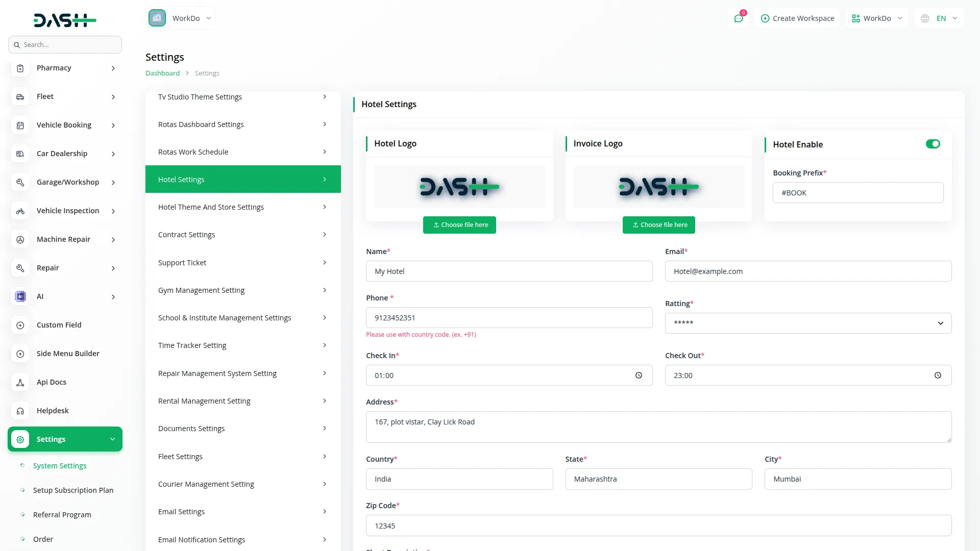This screenshot has height=551, width=980.
Task: Click the AI module icon
Action: pos(20,296)
